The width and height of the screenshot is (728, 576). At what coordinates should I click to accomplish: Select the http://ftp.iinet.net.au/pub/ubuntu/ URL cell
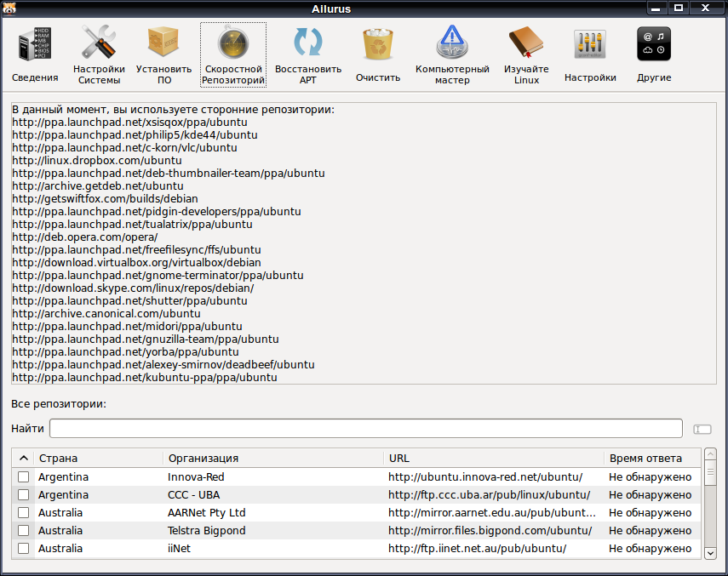tap(478, 548)
